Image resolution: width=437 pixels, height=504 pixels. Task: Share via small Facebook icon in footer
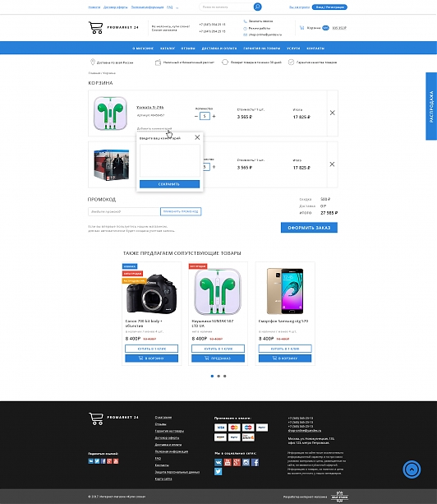pos(103,461)
